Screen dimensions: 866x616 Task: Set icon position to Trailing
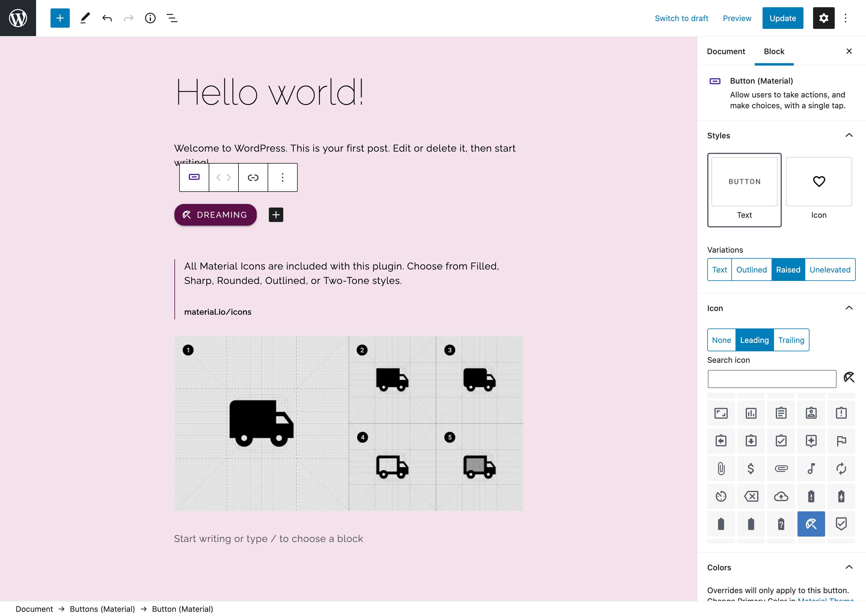click(791, 340)
